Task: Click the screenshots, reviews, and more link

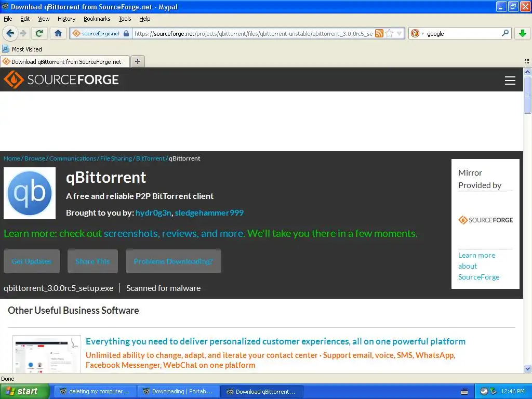Action: point(174,233)
